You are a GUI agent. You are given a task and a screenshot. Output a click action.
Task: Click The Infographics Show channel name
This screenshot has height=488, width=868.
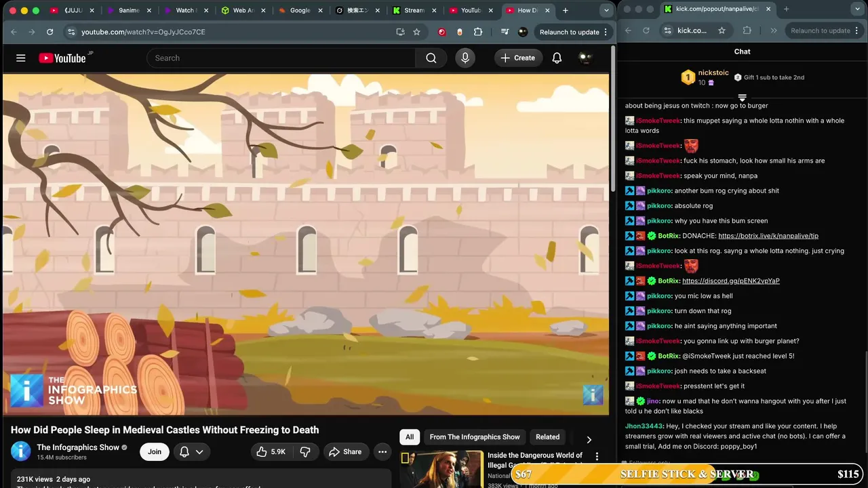click(x=78, y=447)
